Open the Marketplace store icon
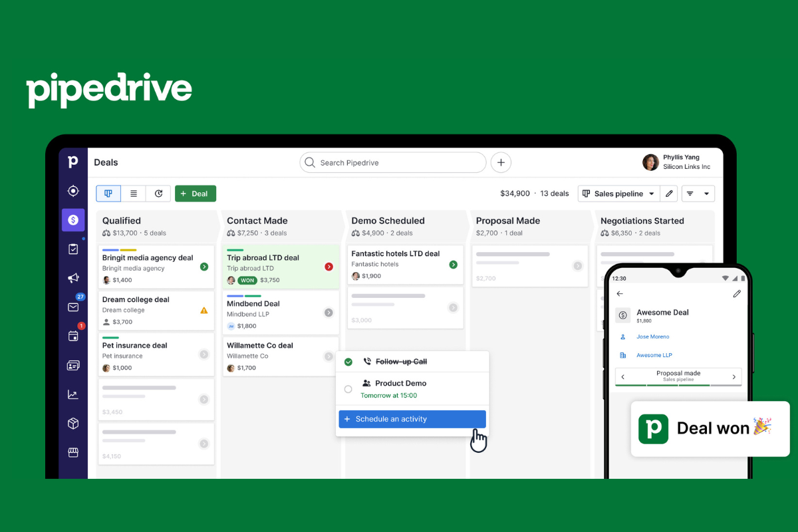 73,453
